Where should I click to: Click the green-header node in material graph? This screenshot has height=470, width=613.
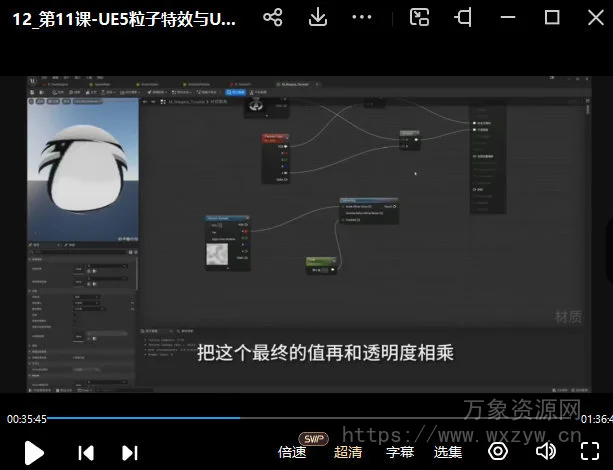[322, 265]
